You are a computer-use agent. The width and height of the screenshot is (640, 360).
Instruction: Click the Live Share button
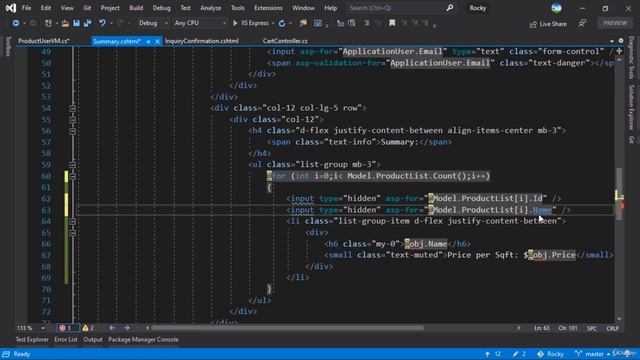point(548,24)
